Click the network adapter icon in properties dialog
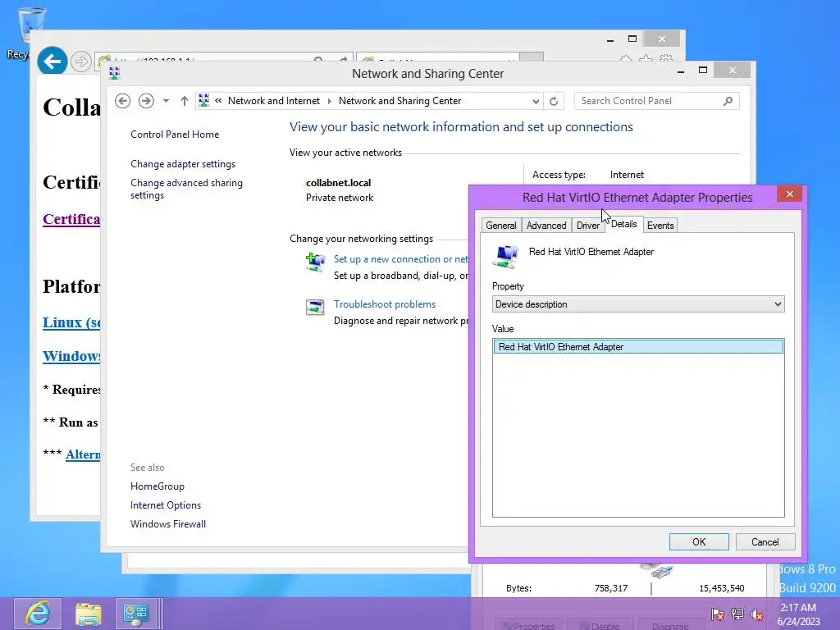The height and width of the screenshot is (630, 840). tap(505, 256)
